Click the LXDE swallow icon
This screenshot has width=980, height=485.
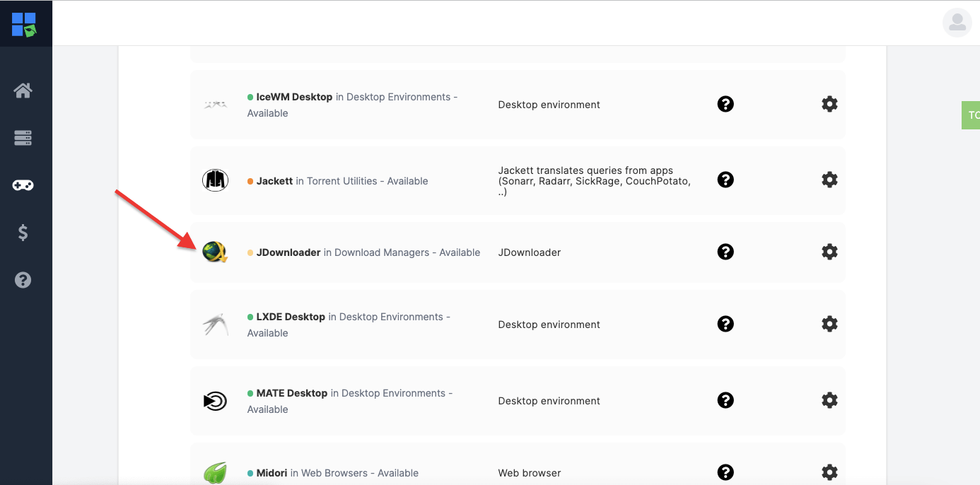point(216,324)
